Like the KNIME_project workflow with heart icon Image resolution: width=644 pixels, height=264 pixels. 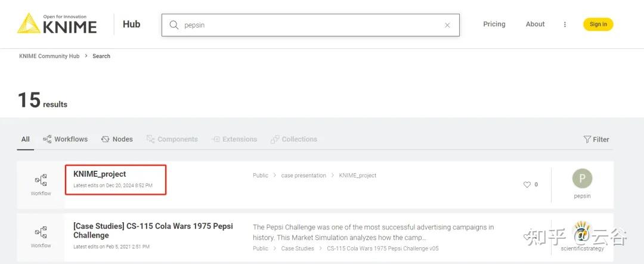coord(527,185)
